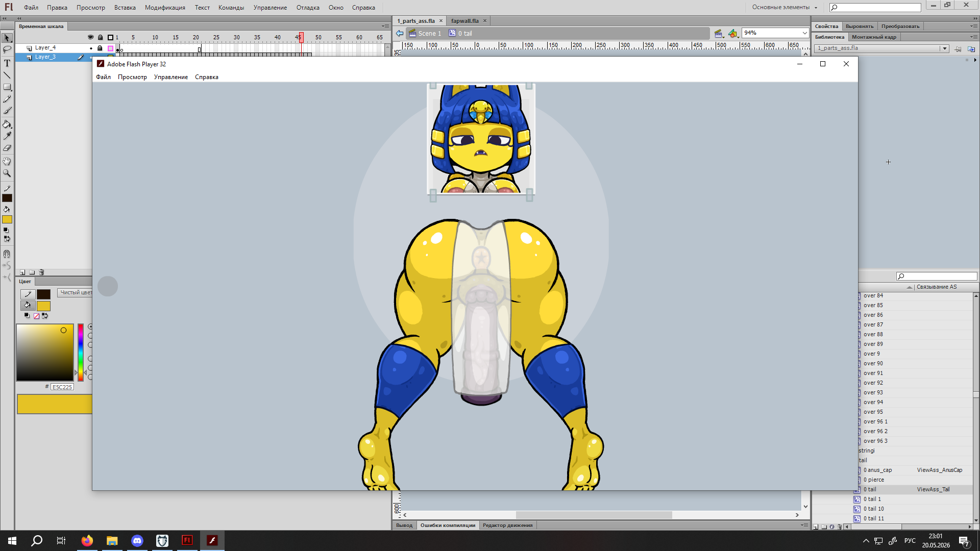Select the Lasso tool
This screenshot has width=980, height=551.
(7, 49)
